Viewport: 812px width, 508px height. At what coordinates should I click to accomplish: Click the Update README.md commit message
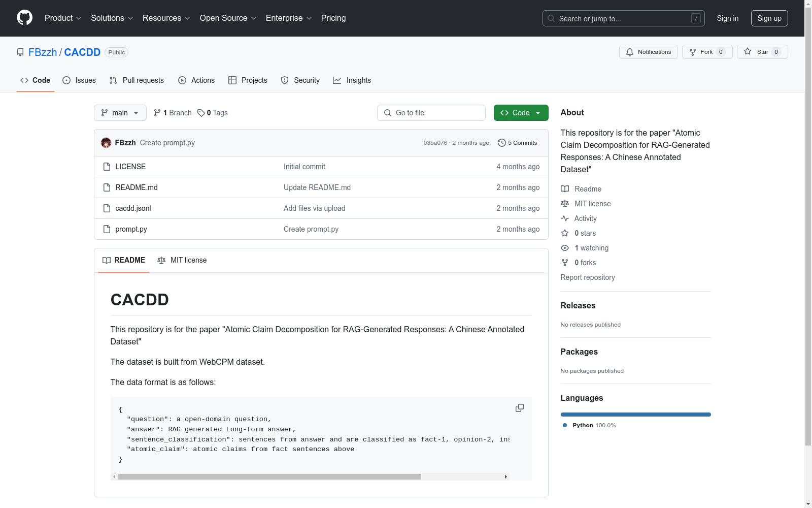pyautogui.click(x=317, y=187)
